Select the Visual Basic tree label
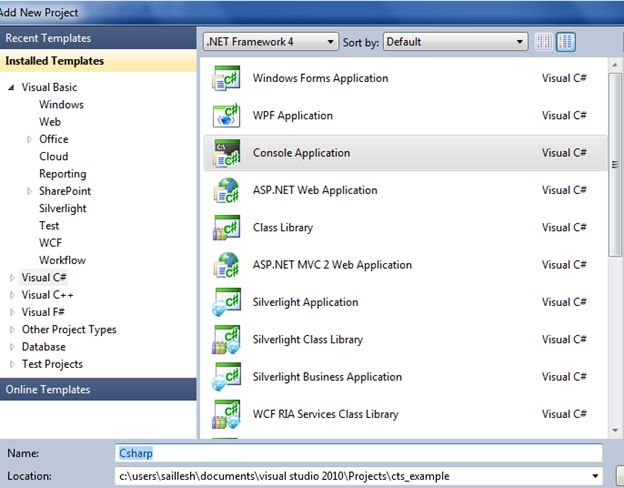The height and width of the screenshot is (488, 624). pos(49,87)
